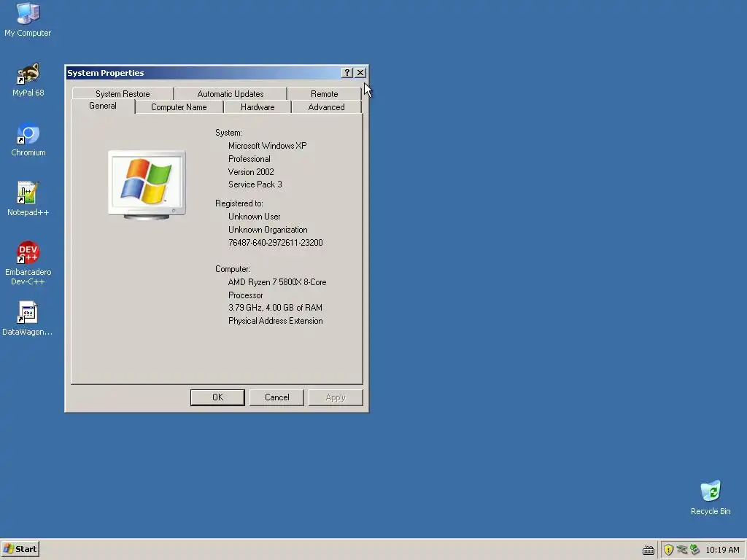747x560 pixels.
Task: Switch to the Automatic Updates tab
Action: coord(231,94)
